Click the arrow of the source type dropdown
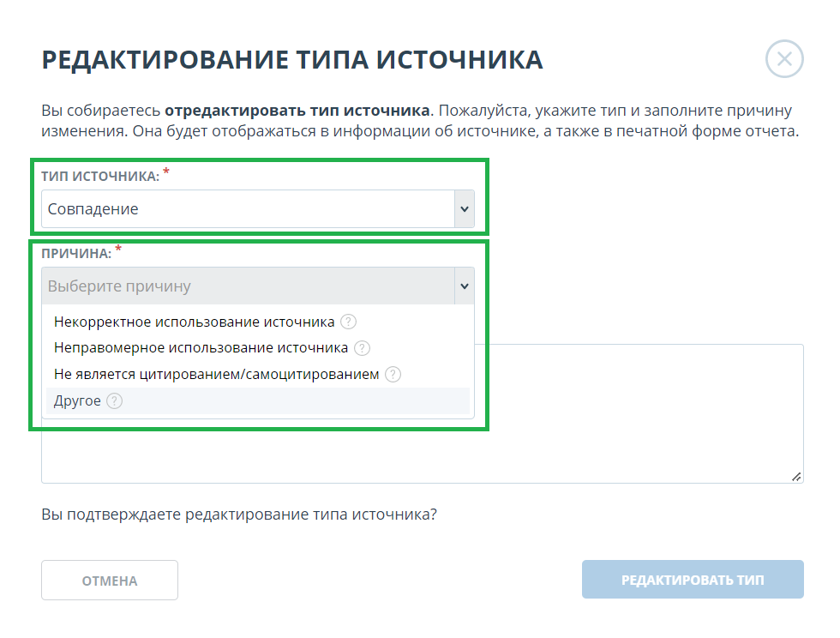This screenshot has height=638, width=840. coord(464,209)
